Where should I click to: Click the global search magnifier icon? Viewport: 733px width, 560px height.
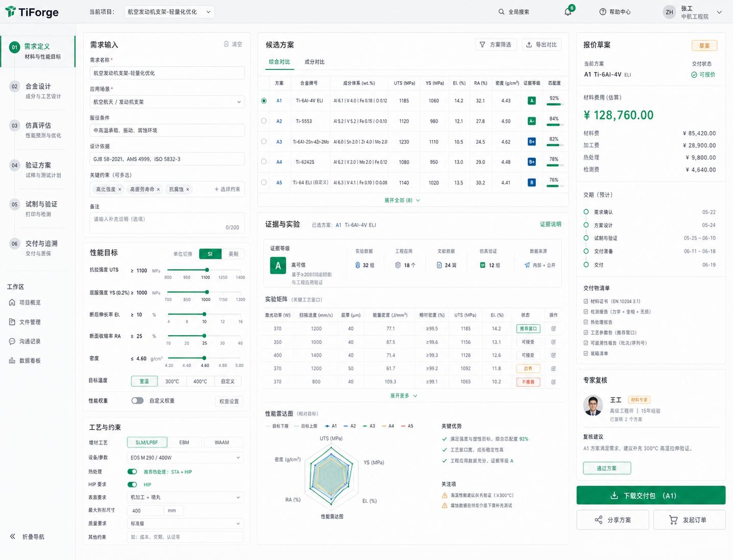(x=502, y=12)
